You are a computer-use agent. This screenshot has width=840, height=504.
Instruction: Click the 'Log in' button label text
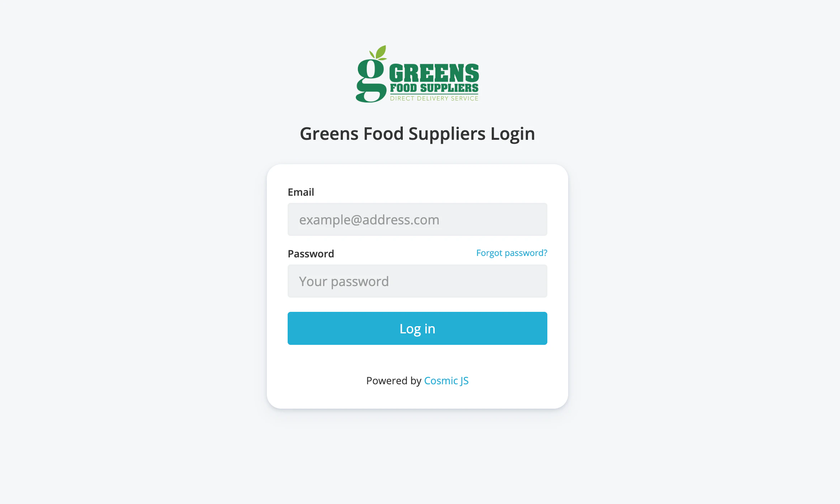coord(417,329)
